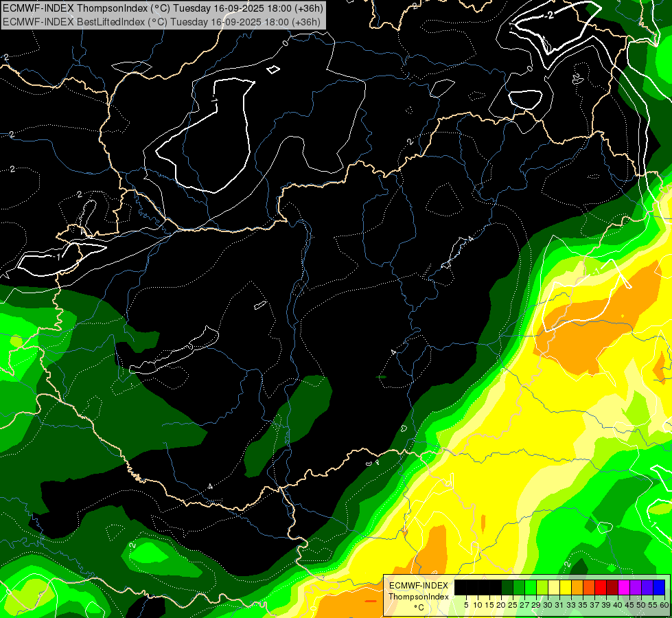Click the bright green 27–29 legend swatch
This screenshot has width=672, height=618.
click(531, 587)
